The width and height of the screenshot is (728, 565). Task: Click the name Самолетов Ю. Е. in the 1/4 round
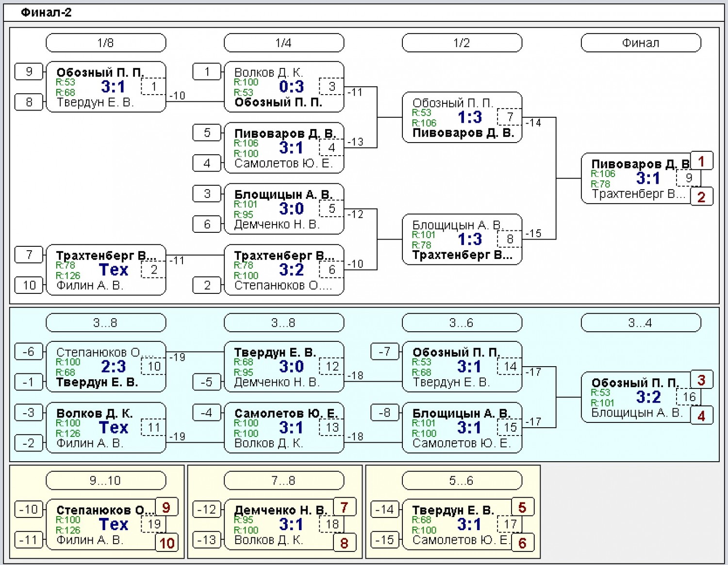point(283,163)
